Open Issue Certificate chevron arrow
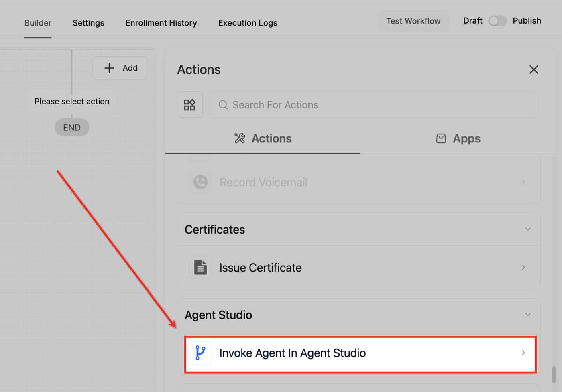 click(x=523, y=268)
